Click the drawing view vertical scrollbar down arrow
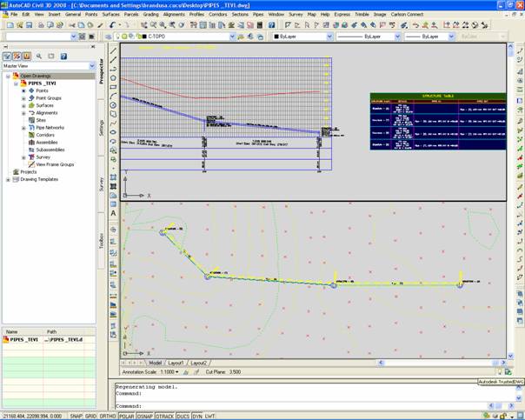525x420 pixels. [510, 356]
